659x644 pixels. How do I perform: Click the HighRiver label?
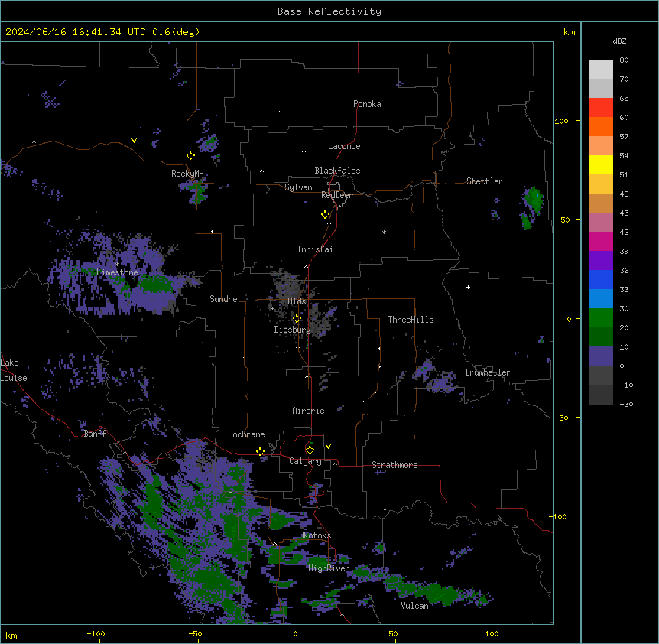click(329, 568)
